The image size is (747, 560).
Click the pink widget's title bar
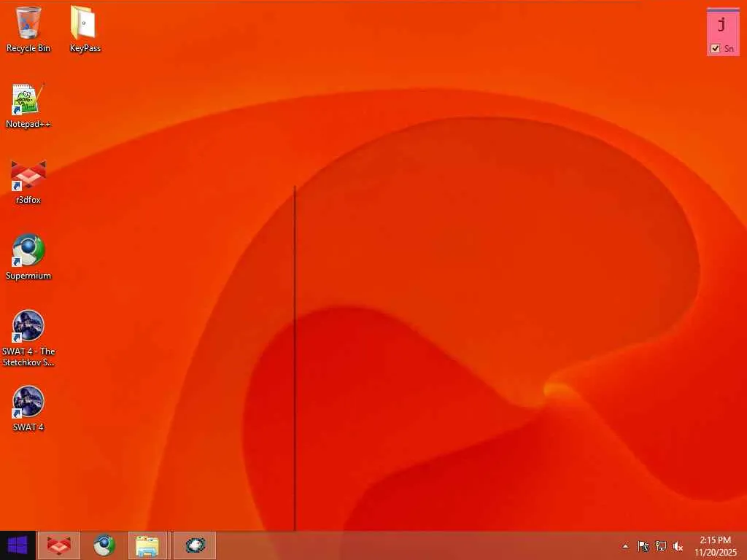tap(723, 9)
